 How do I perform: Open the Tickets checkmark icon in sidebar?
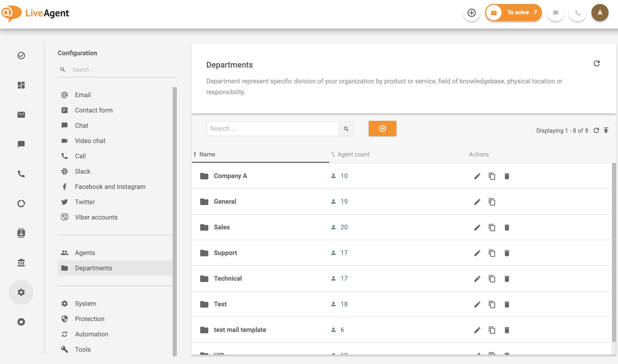tap(21, 55)
